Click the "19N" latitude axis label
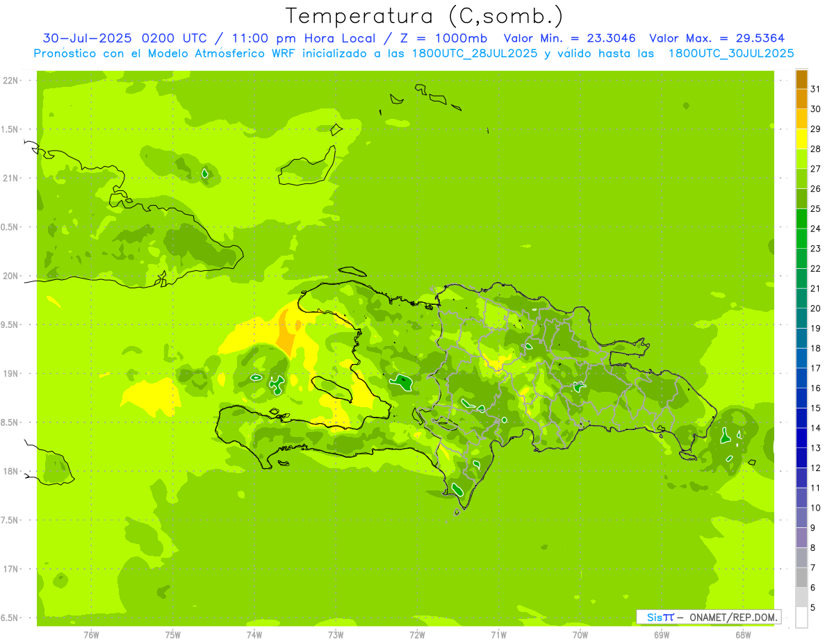This screenshot has width=834, height=644. [12, 373]
